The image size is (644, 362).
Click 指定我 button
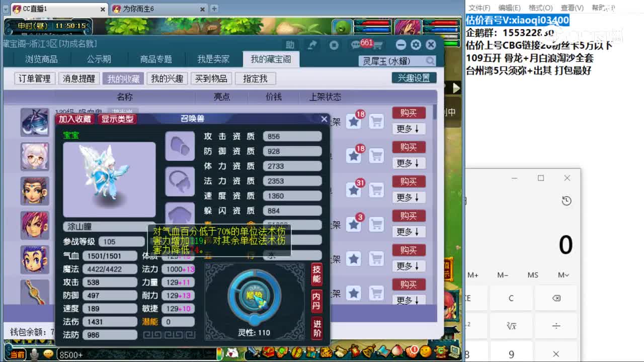pos(255,78)
